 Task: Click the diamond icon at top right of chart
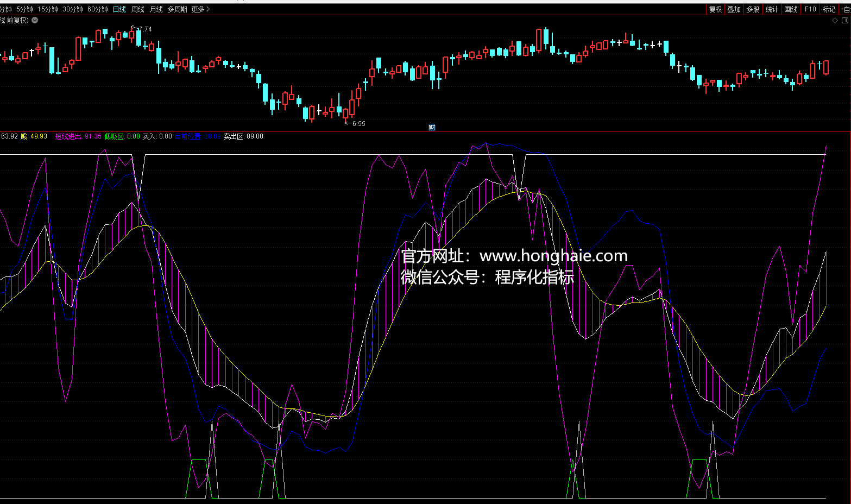tap(835, 21)
